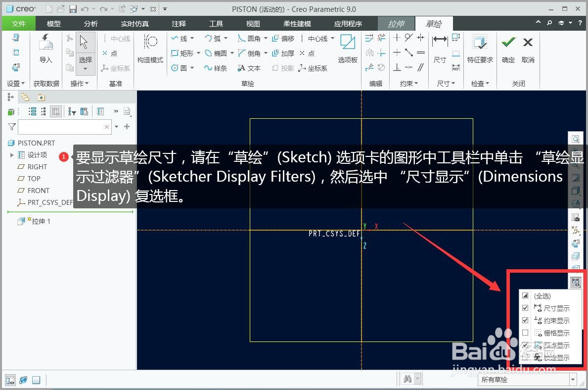Screen dimensions: 588x390
Task: Click the Save icon in title bar
Action: coord(73,8)
